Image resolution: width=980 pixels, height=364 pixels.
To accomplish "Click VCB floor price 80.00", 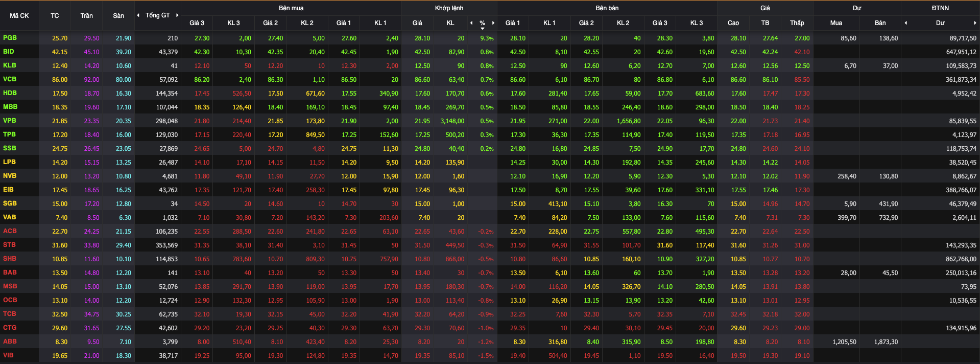I will coord(124,80).
